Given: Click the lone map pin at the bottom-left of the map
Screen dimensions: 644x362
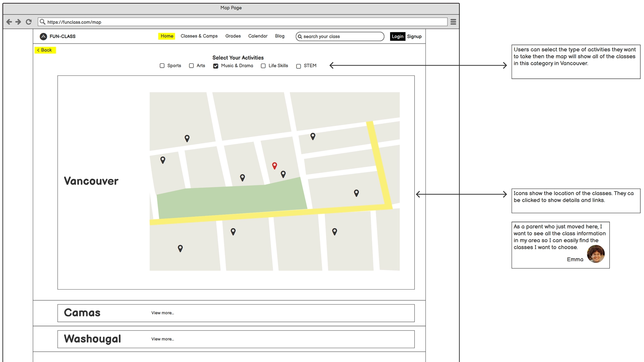Looking at the screenshot, I should [180, 248].
